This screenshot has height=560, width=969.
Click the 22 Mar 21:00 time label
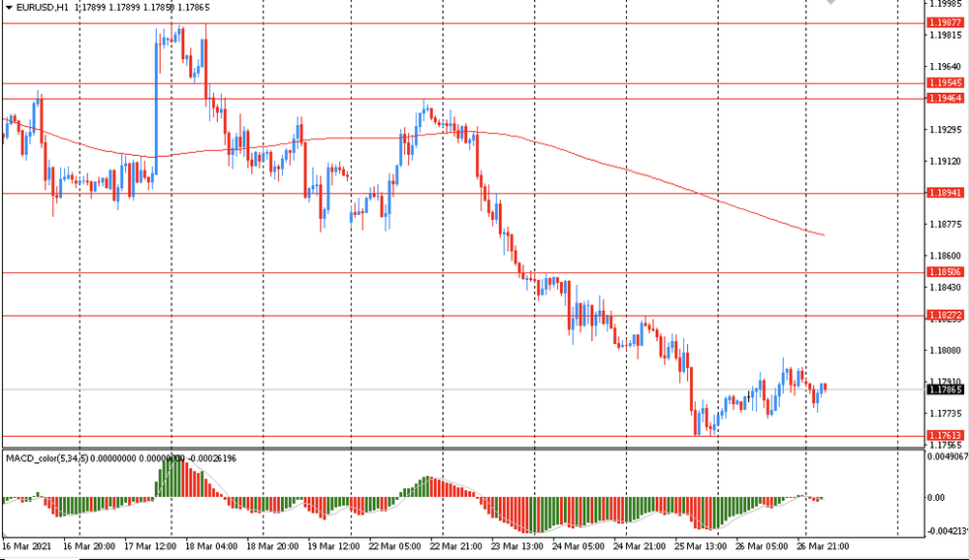pyautogui.click(x=456, y=546)
